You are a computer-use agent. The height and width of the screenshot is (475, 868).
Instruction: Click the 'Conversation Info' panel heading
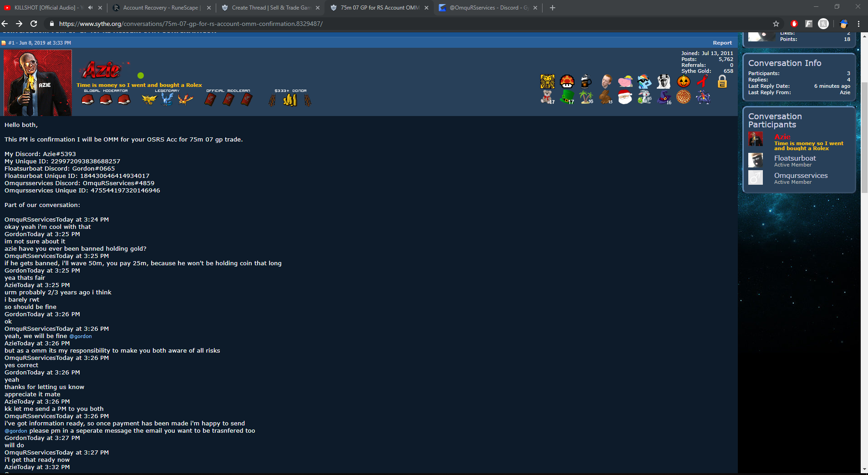tap(785, 63)
